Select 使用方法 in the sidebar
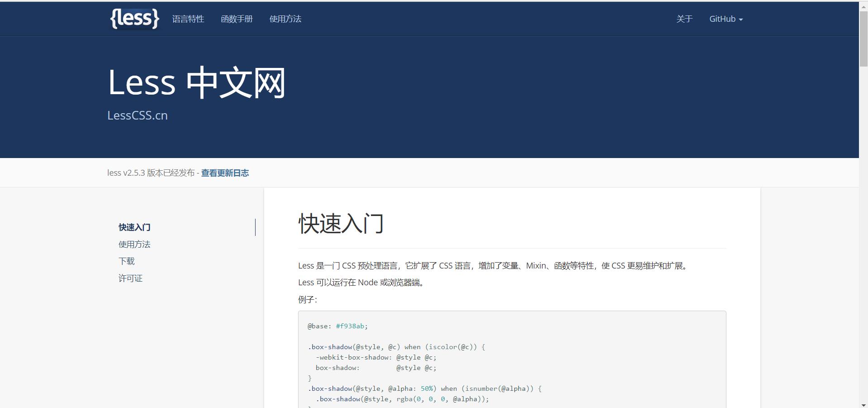 coord(134,245)
